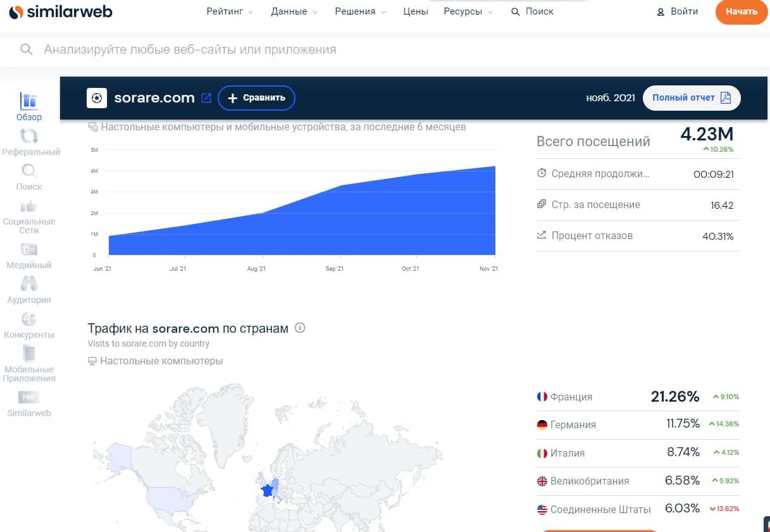Focus the website analysis search field
This screenshot has height=532, width=770.
click(x=385, y=49)
